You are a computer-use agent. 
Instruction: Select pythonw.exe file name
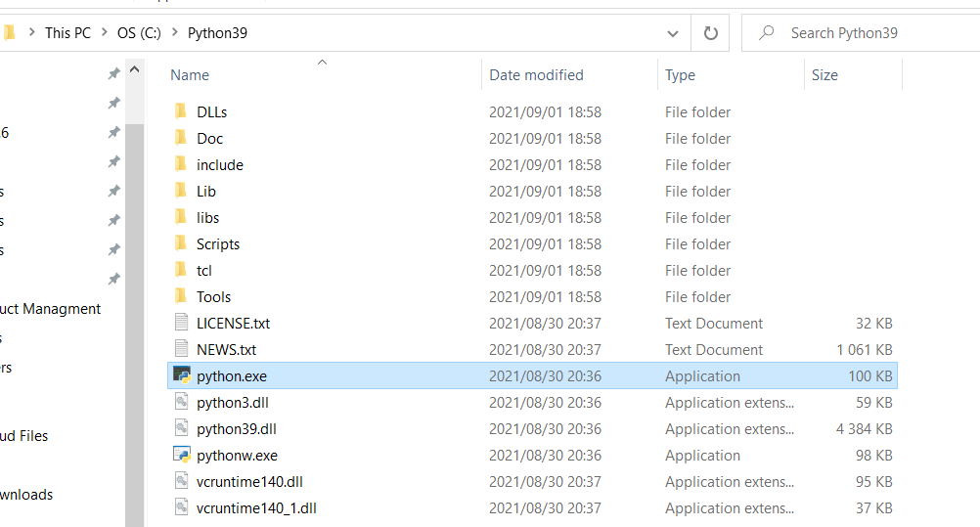tap(237, 455)
